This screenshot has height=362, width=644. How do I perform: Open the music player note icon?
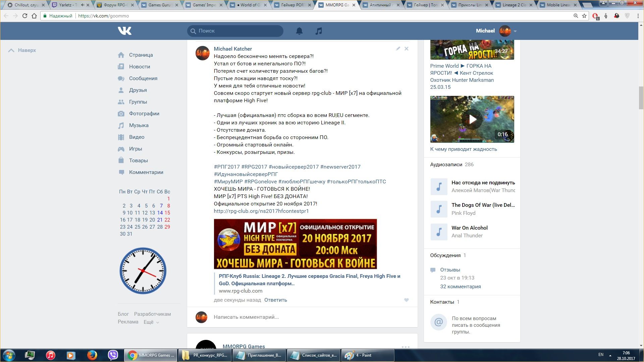tap(319, 31)
